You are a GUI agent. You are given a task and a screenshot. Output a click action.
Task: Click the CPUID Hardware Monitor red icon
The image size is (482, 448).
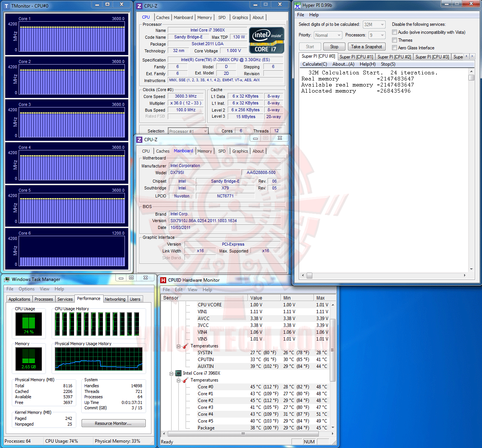(163, 280)
